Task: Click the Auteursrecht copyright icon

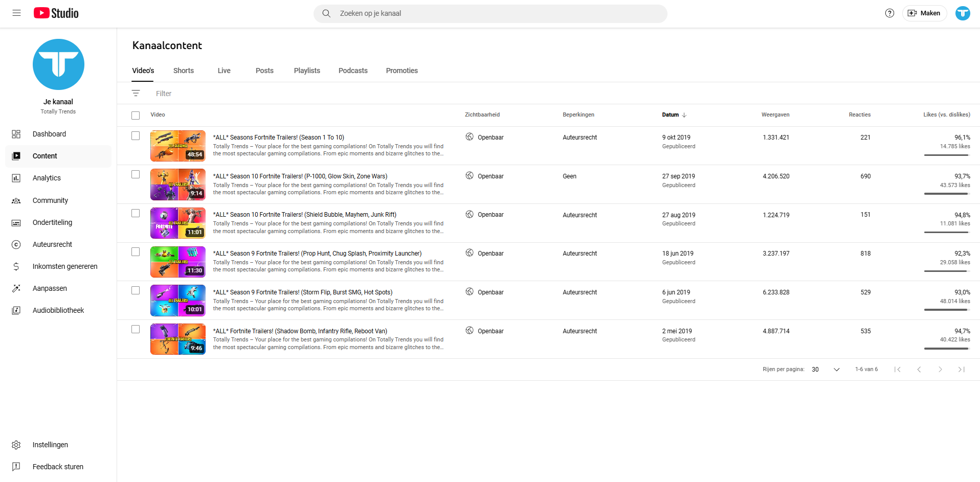Action: click(x=16, y=244)
